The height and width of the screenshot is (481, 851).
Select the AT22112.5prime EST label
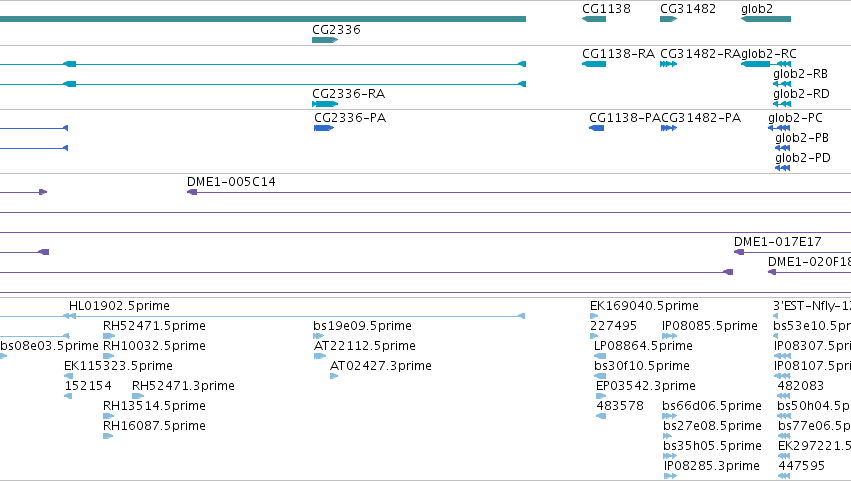(x=365, y=346)
